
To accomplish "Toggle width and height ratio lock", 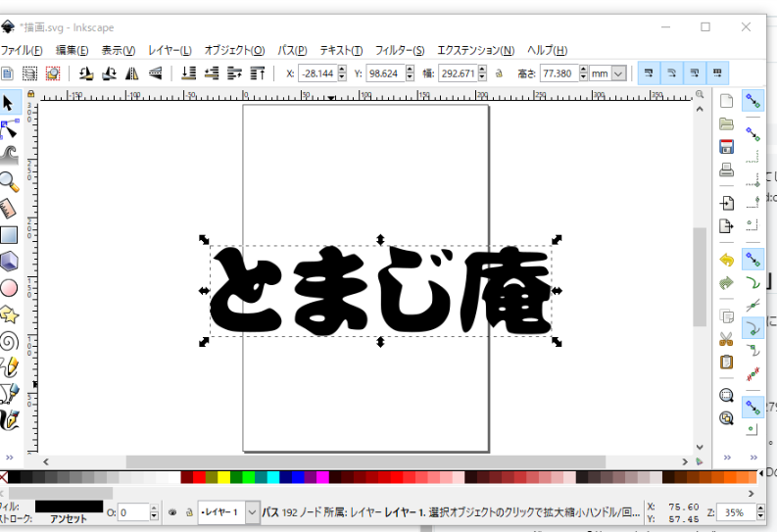I will 499,73.
